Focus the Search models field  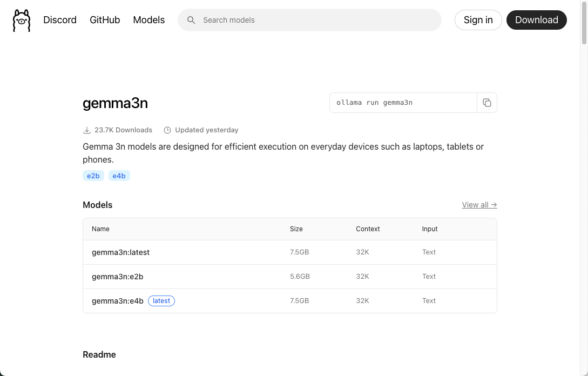click(x=319, y=20)
